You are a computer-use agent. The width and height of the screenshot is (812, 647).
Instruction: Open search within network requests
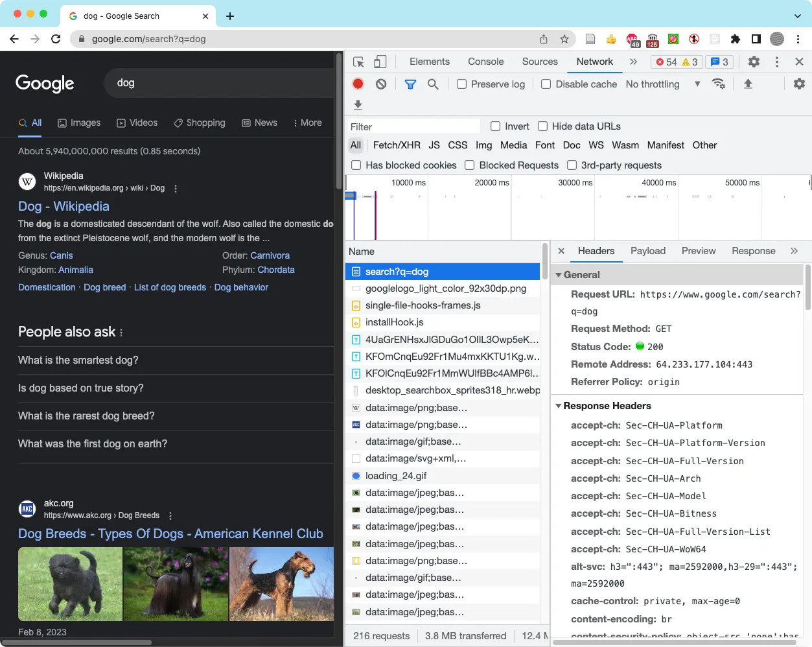click(x=433, y=84)
